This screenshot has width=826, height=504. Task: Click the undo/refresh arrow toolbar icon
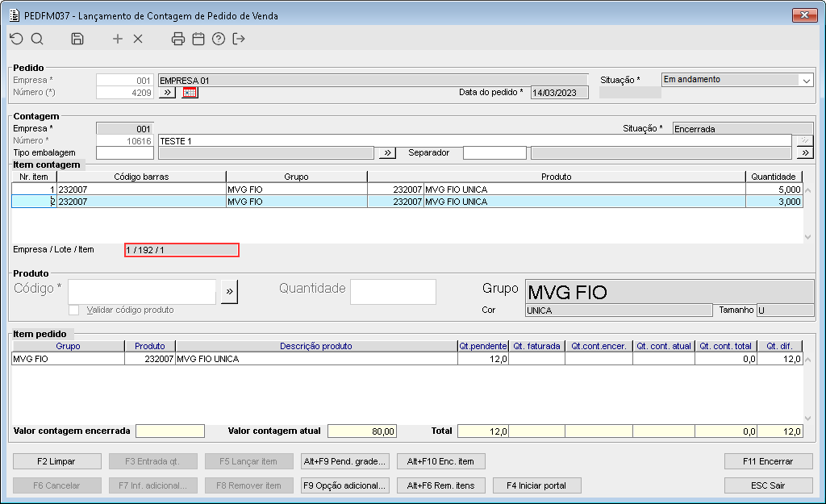[16, 39]
